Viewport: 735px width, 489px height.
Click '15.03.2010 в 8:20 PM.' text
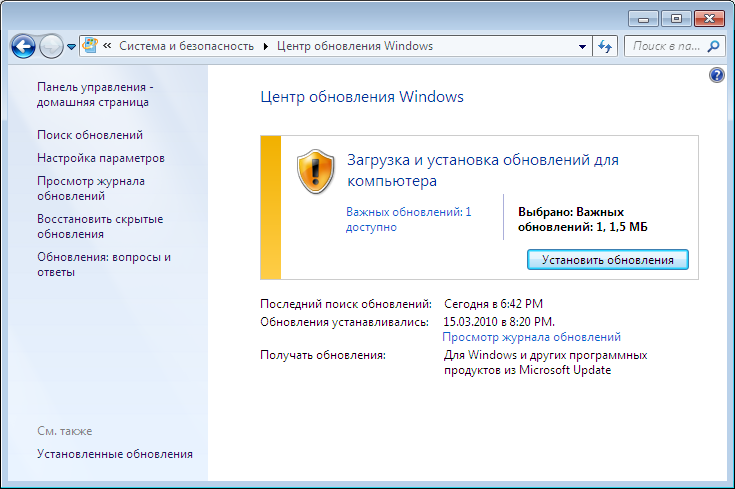click(499, 322)
